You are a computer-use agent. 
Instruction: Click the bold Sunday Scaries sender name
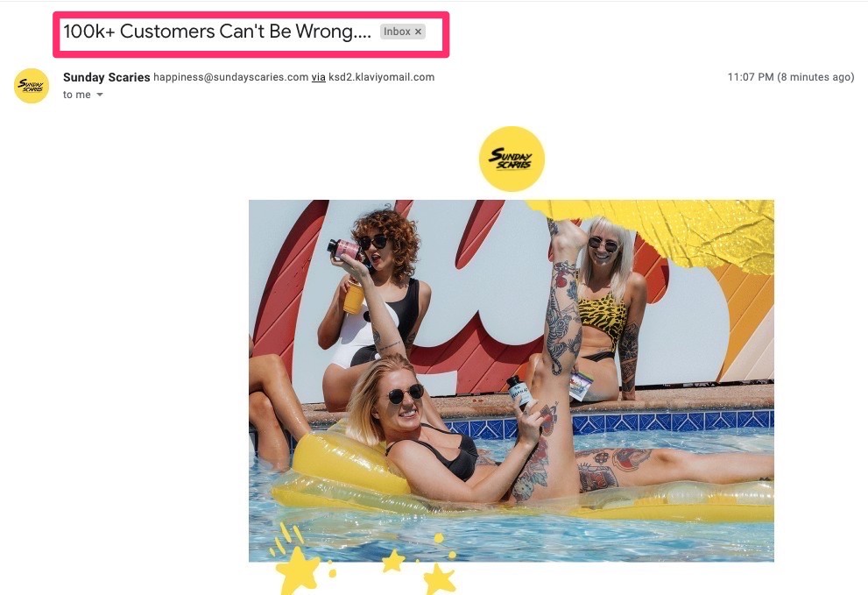tap(106, 77)
